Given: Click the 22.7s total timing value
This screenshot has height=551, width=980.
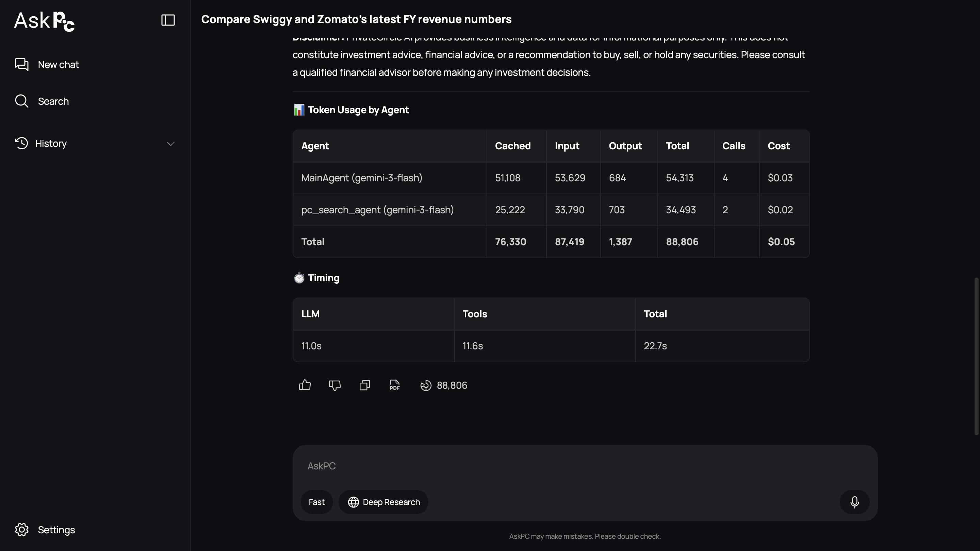Looking at the screenshot, I should click(655, 346).
